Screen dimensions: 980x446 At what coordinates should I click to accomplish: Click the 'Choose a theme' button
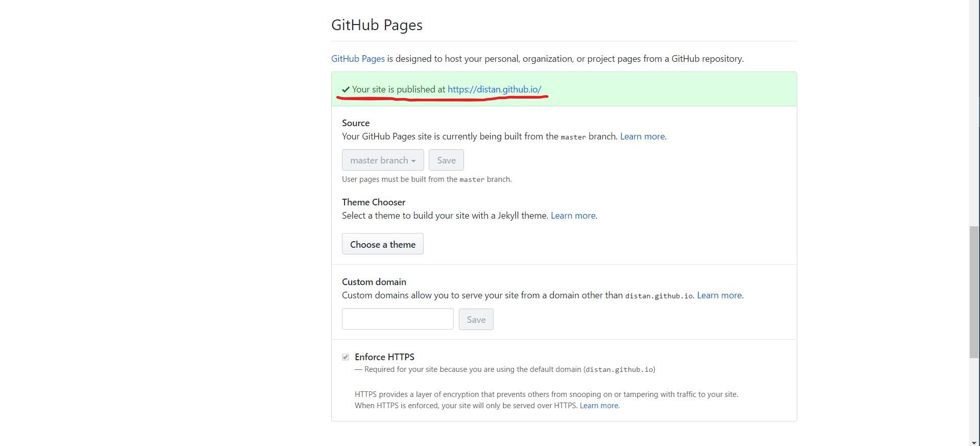383,244
